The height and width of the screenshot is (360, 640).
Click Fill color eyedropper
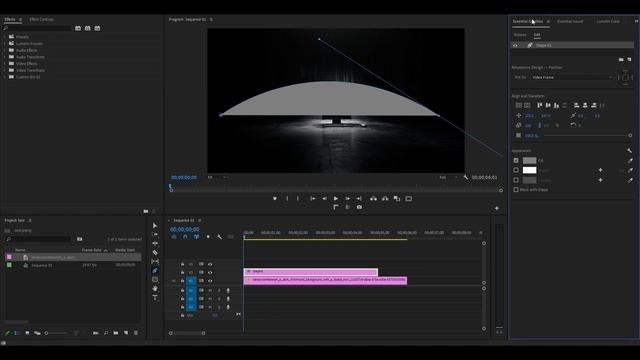pos(630,160)
